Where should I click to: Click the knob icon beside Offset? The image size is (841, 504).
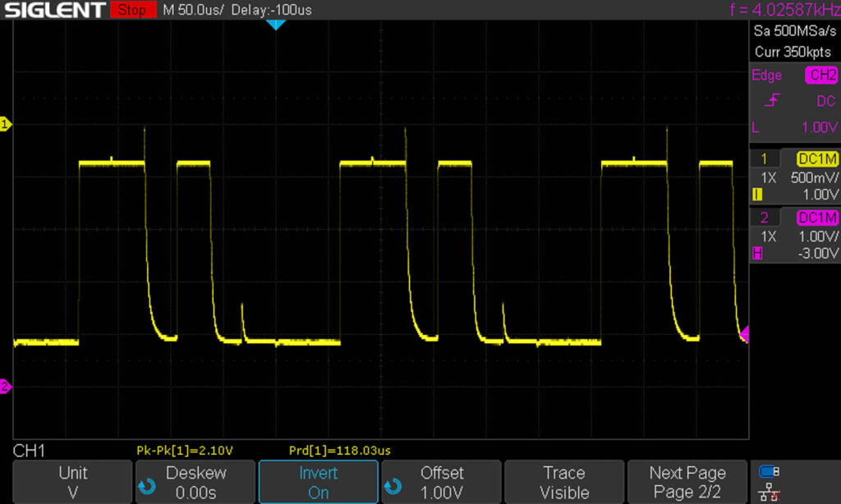pos(393,486)
